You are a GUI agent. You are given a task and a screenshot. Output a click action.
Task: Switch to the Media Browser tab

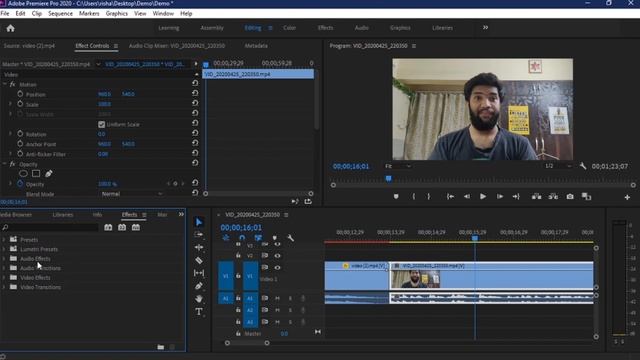pos(16,214)
